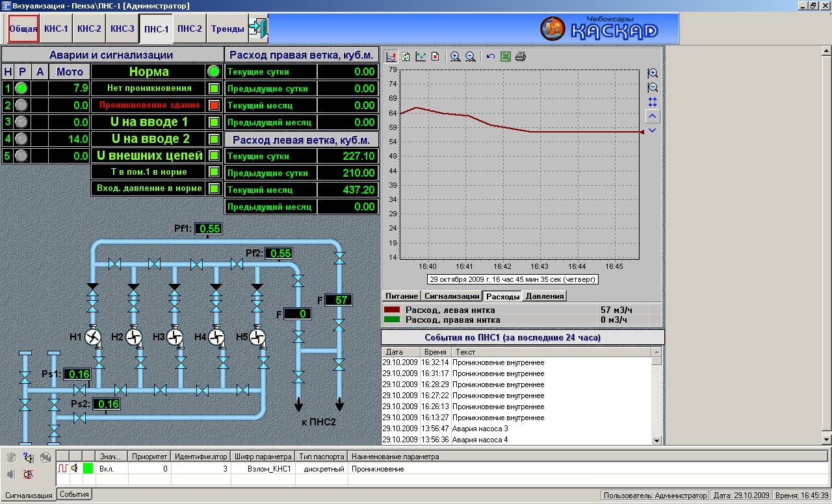The width and height of the screenshot is (832, 504).
Task: Open the Давления chart tab
Action: (x=545, y=296)
